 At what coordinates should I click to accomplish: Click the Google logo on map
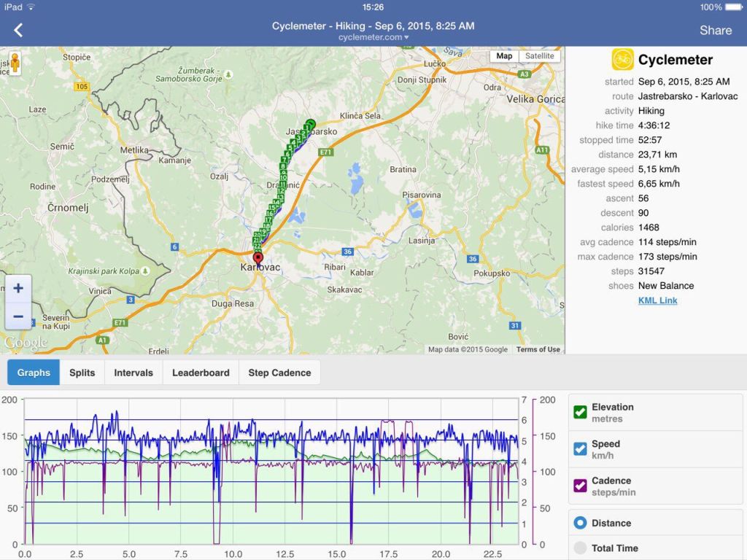click(26, 343)
